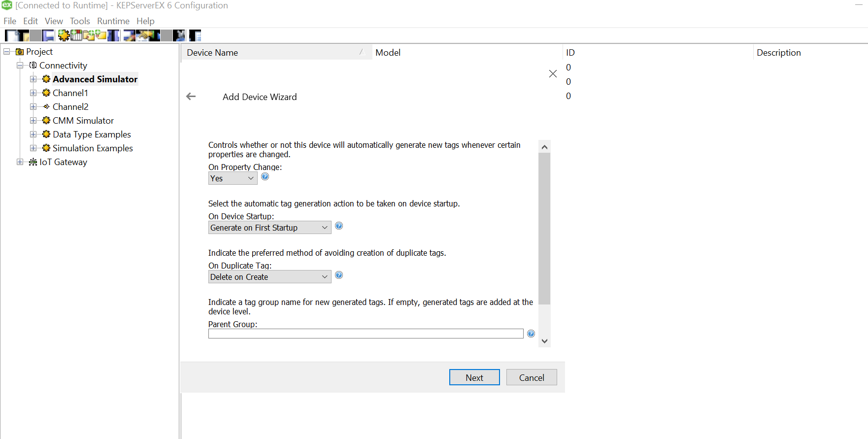Close the Add Device Wizard with X
The width and height of the screenshot is (868, 439).
tap(553, 74)
